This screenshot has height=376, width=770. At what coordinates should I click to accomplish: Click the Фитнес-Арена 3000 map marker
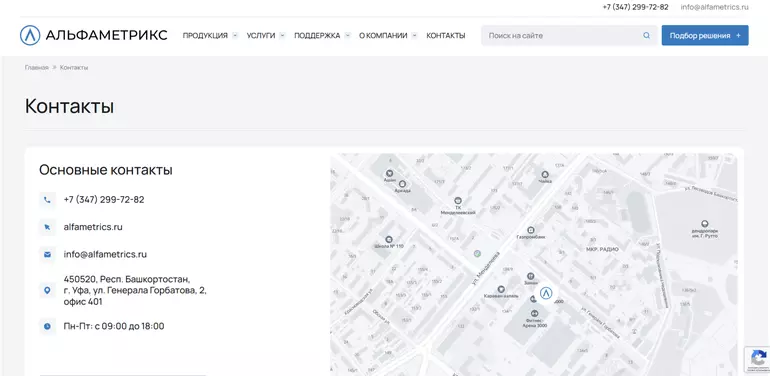pyautogui.click(x=535, y=313)
